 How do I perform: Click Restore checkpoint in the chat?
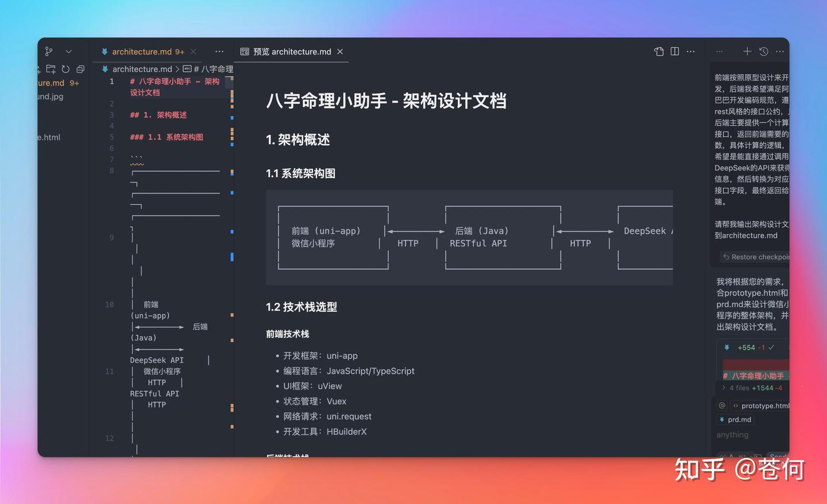[756, 257]
